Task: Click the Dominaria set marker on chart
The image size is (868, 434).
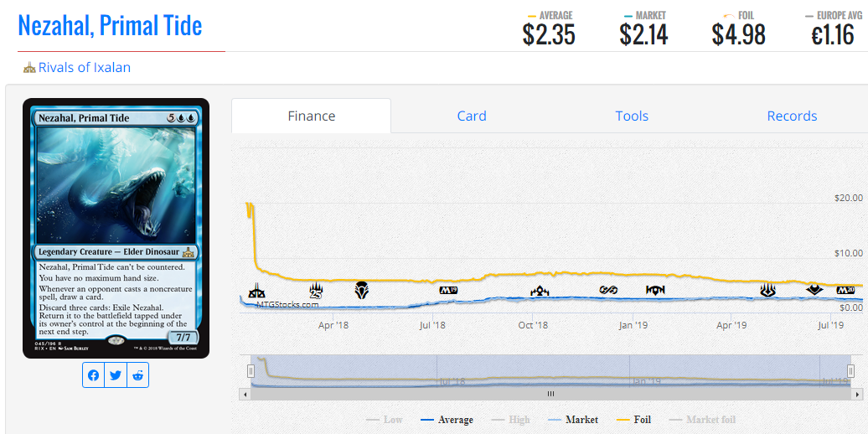Action: (361, 290)
